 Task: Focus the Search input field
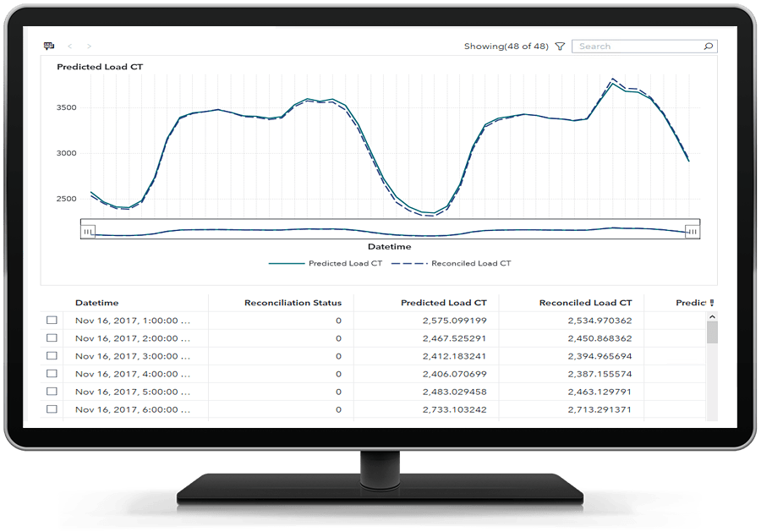coord(638,47)
